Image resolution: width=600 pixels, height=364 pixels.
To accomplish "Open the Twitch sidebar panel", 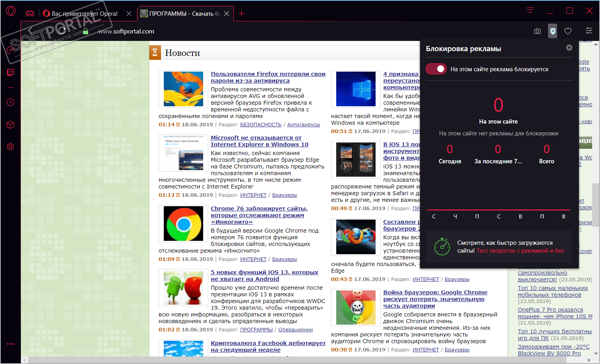I will [11, 72].
